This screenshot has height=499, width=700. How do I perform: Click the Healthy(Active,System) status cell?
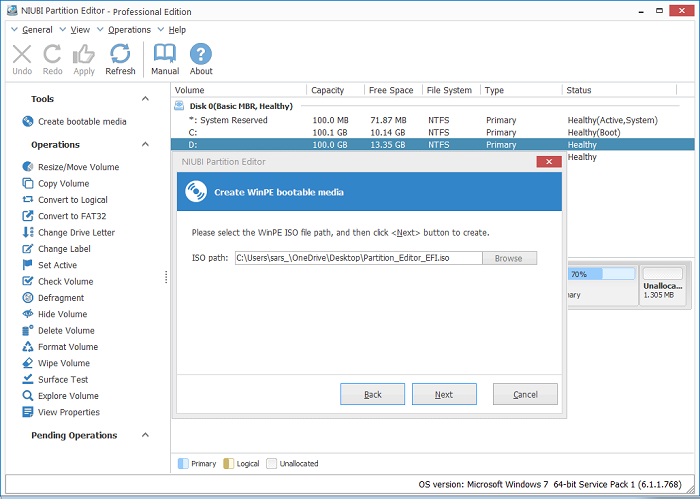click(x=612, y=120)
